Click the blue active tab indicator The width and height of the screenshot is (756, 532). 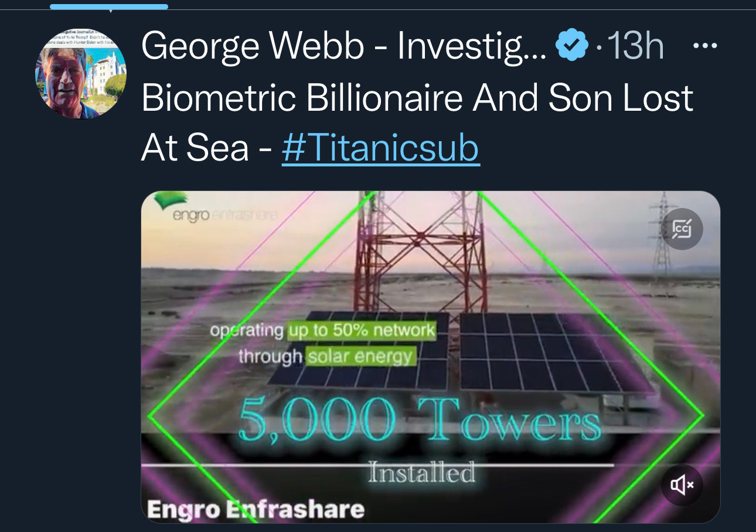point(109,6)
